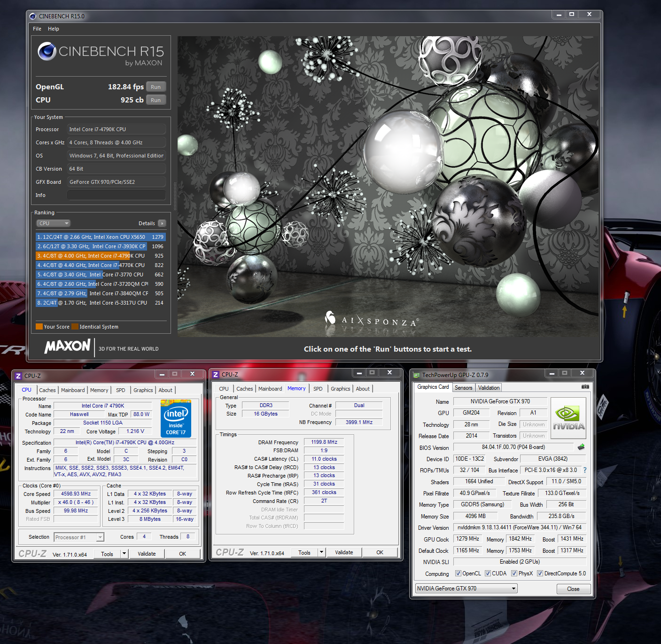Screen dimensions: 661x644
Task: Open the Help menu in Cinebench
Action: (54, 29)
